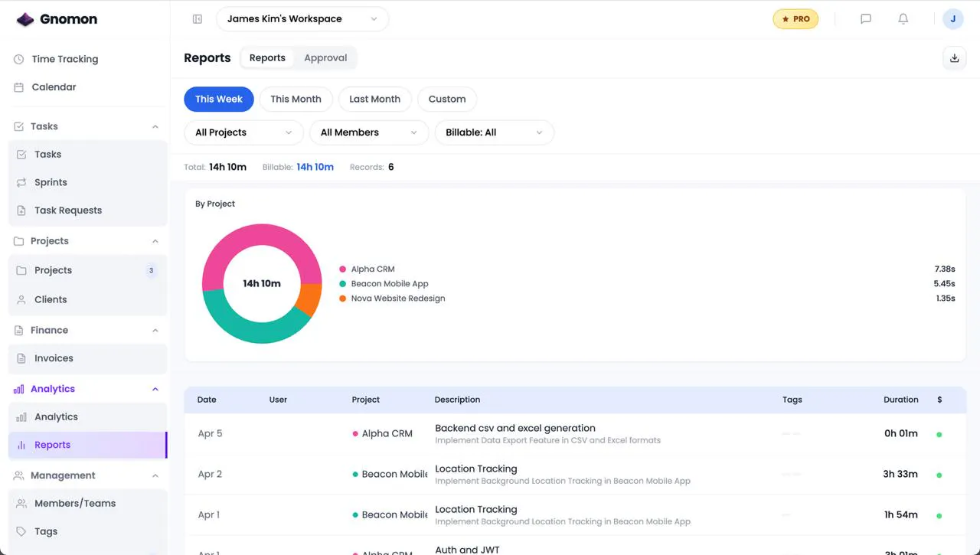Screen dimensions: 980x555
Task: Toggle the sidebar panel icon
Action: [198, 19]
